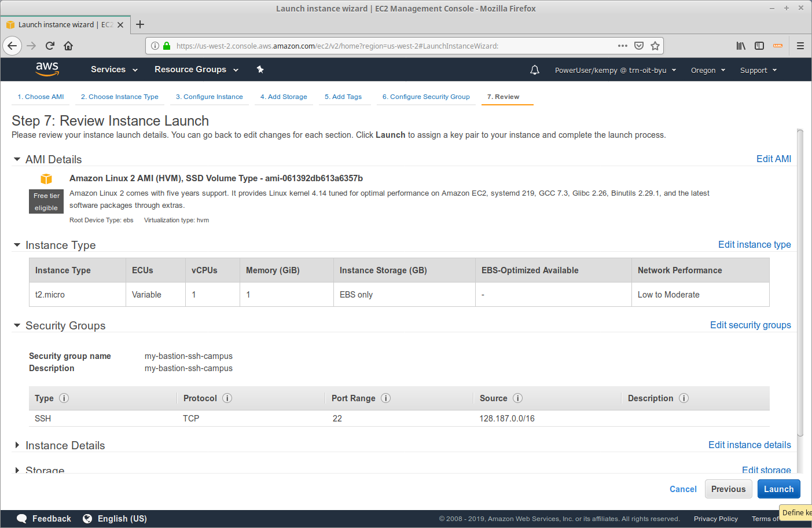Open the Services dropdown menu

click(115, 69)
